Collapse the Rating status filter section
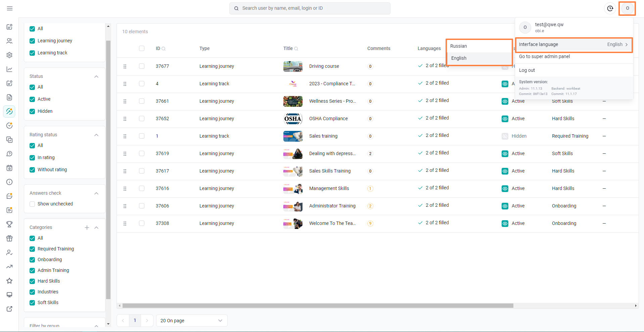The image size is (644, 332). [x=96, y=135]
